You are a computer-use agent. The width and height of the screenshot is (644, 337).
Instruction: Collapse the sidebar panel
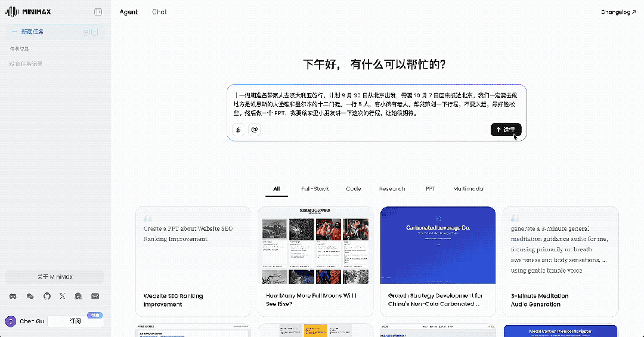pos(98,12)
